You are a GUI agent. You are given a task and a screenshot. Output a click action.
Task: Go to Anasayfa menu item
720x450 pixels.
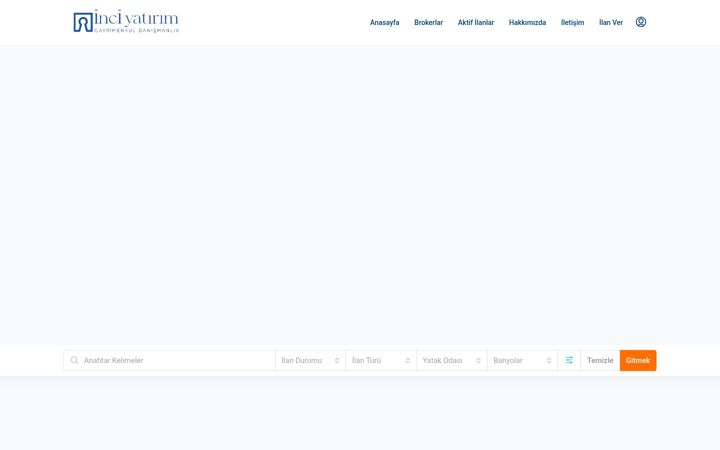[x=384, y=22]
